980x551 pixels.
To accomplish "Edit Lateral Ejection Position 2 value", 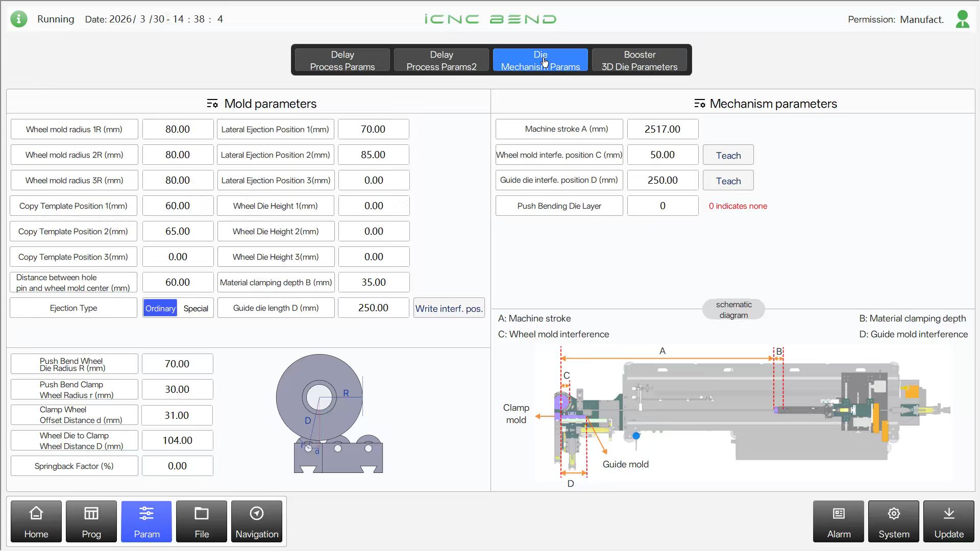I will point(374,155).
